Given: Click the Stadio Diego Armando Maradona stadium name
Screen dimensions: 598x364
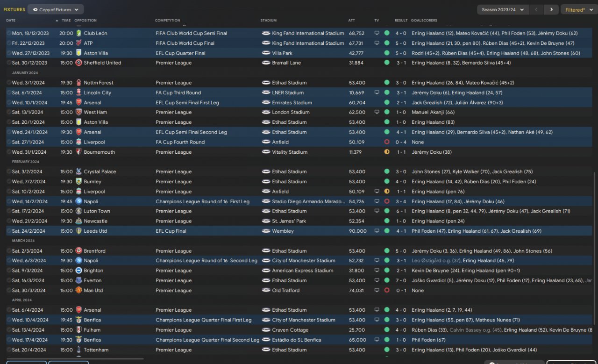Looking at the screenshot, I should click(x=307, y=201).
